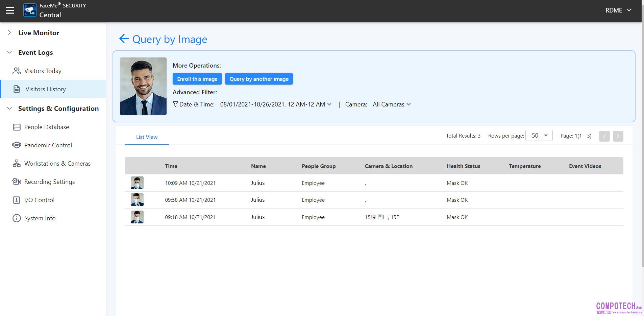Open the All Cameras filter dropdown

pyautogui.click(x=392, y=104)
